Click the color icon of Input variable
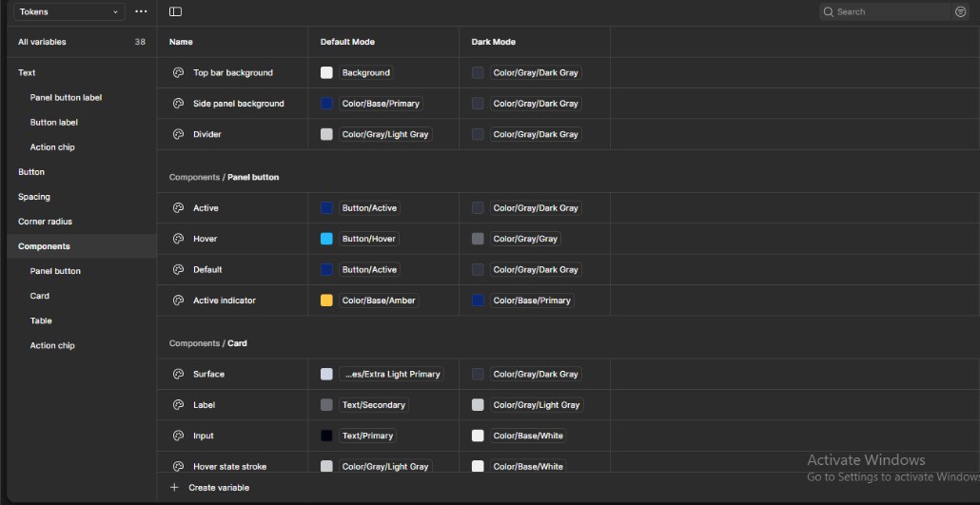The height and width of the screenshot is (505, 980). click(178, 436)
